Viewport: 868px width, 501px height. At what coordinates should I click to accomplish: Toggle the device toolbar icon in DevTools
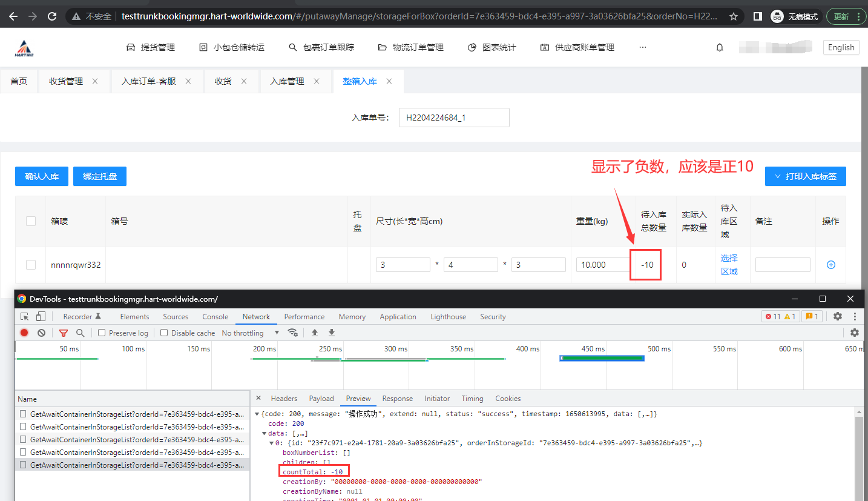(x=41, y=316)
